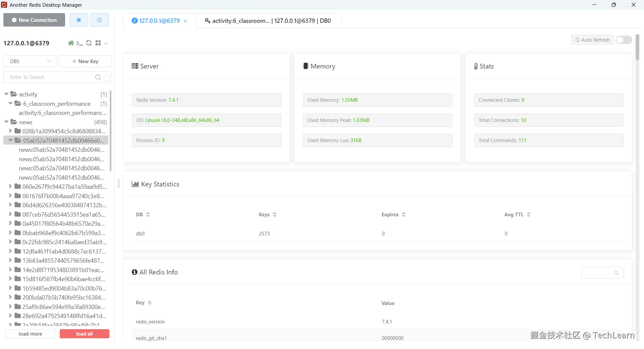
Task: Open the command log clock icon button
Action: pyautogui.click(x=99, y=20)
